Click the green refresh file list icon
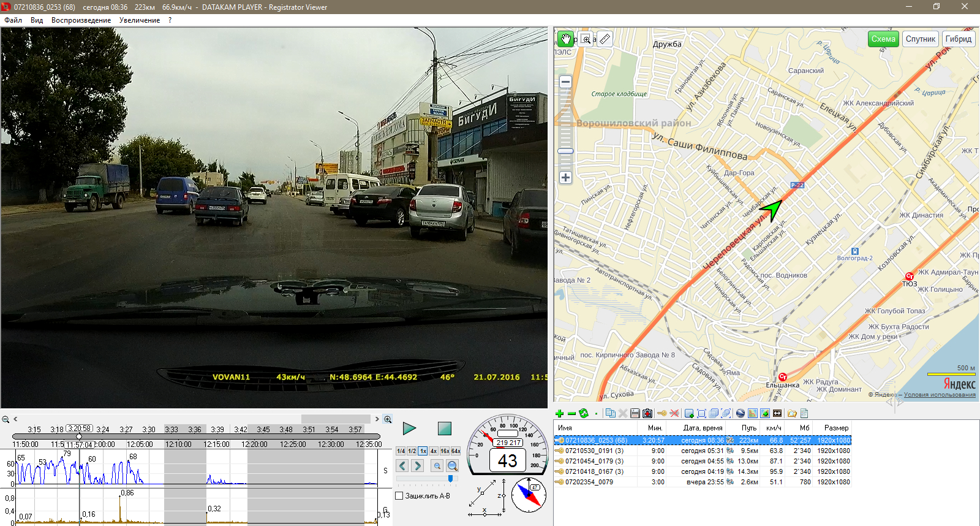980x526 pixels. [x=584, y=414]
